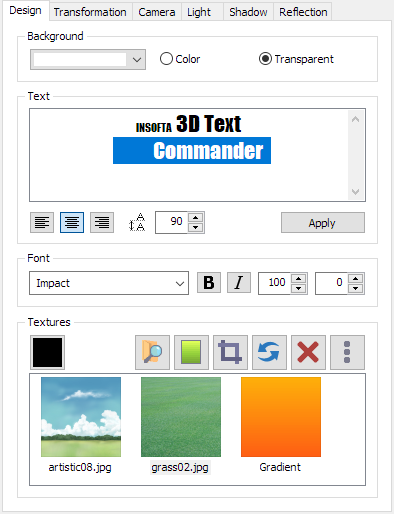Click the black texture color swatch
Image resolution: width=394 pixels, height=514 pixels.
coord(47,352)
